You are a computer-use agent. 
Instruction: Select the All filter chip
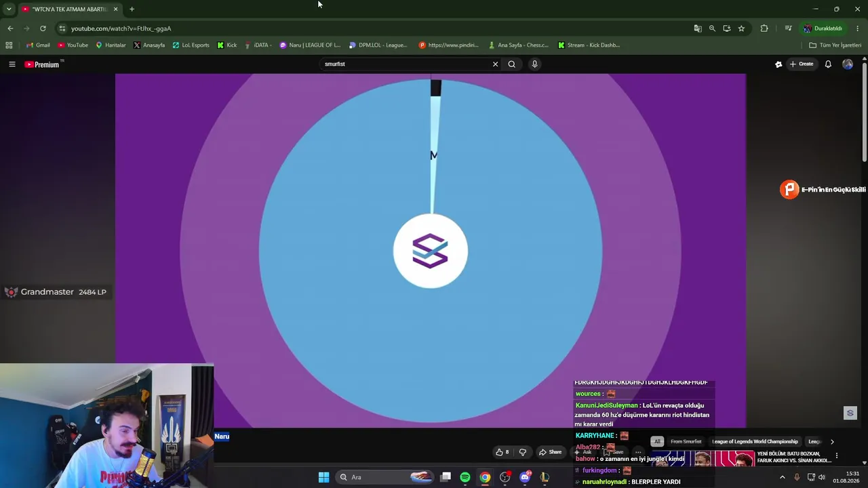(656, 442)
